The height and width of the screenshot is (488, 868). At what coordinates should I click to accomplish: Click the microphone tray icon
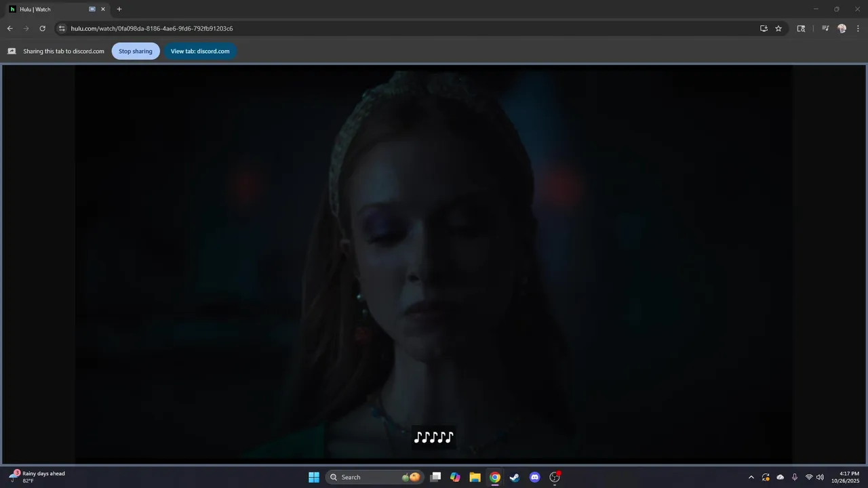(795, 477)
